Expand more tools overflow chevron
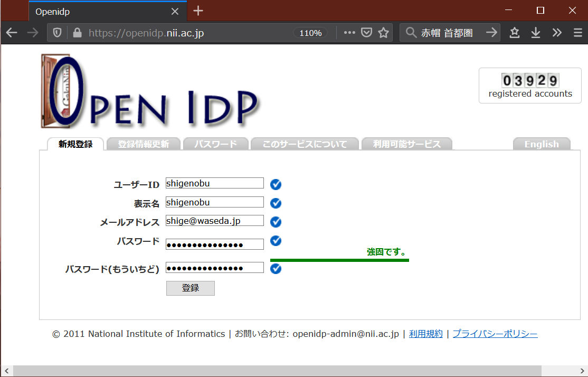 tap(557, 33)
